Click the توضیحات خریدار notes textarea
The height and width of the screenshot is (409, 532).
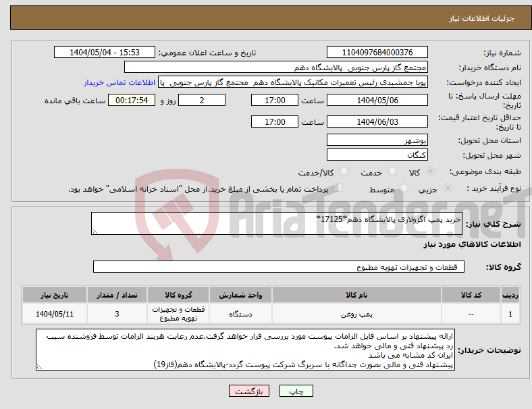pyautogui.click(x=245, y=350)
